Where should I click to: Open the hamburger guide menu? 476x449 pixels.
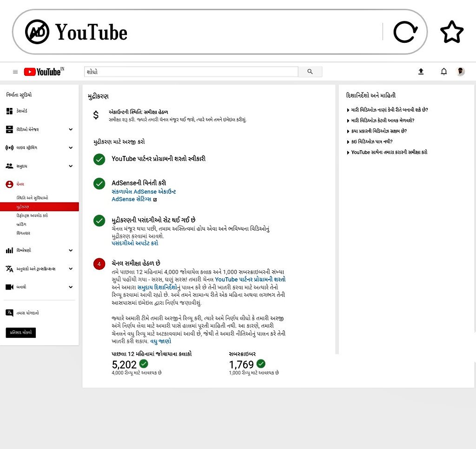(15, 72)
